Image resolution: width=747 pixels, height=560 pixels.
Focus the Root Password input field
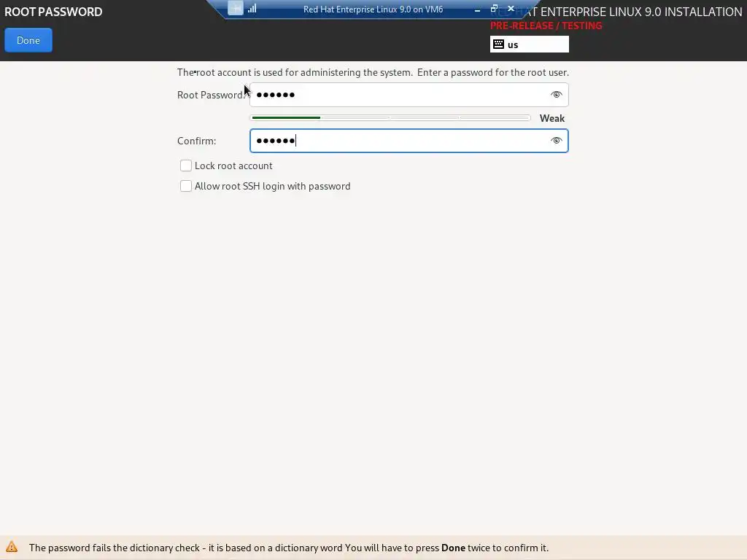(x=409, y=95)
